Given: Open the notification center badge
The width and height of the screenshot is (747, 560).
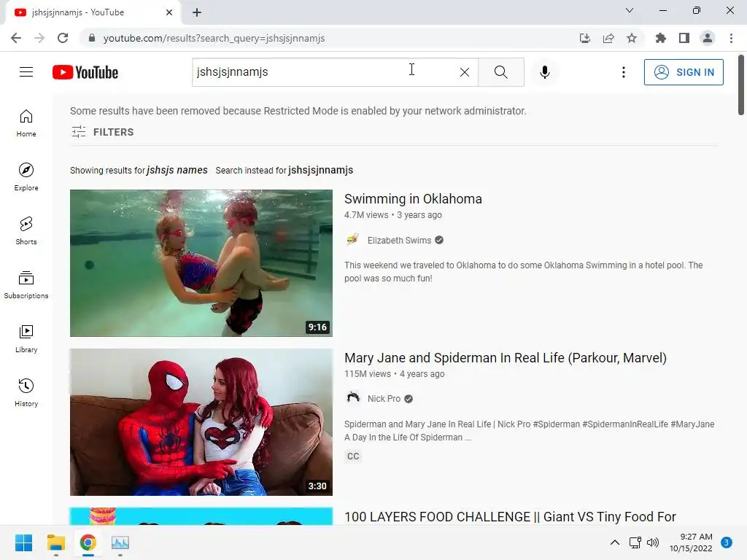Looking at the screenshot, I should pos(727,542).
